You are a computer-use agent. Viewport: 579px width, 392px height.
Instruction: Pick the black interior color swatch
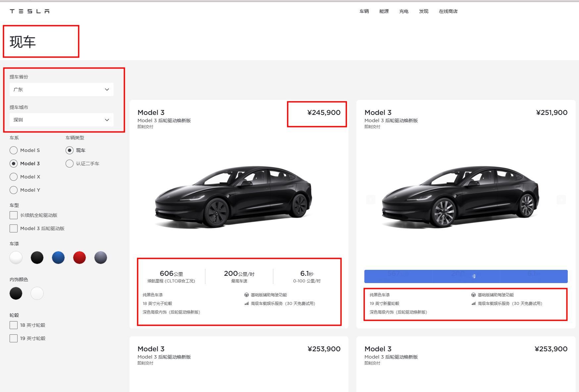pyautogui.click(x=16, y=293)
